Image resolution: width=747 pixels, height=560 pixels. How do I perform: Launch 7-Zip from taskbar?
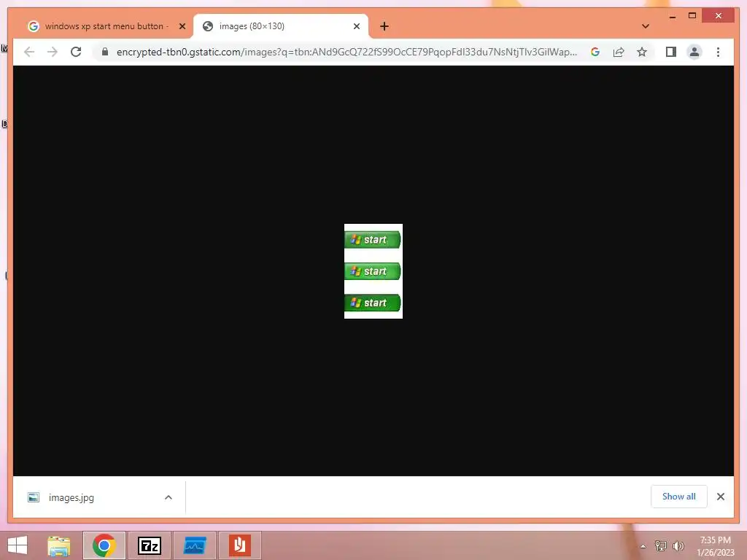pyautogui.click(x=149, y=545)
